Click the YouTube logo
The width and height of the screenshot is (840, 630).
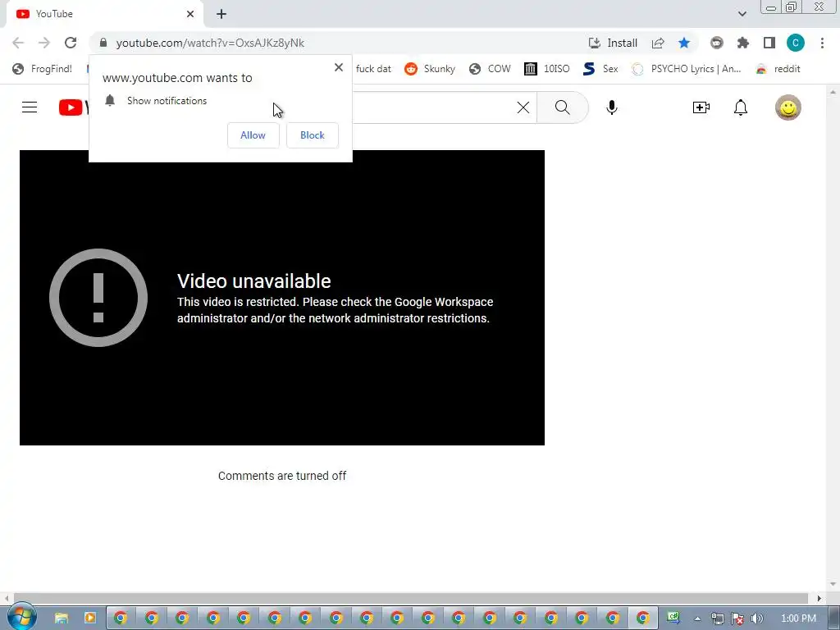(x=73, y=107)
